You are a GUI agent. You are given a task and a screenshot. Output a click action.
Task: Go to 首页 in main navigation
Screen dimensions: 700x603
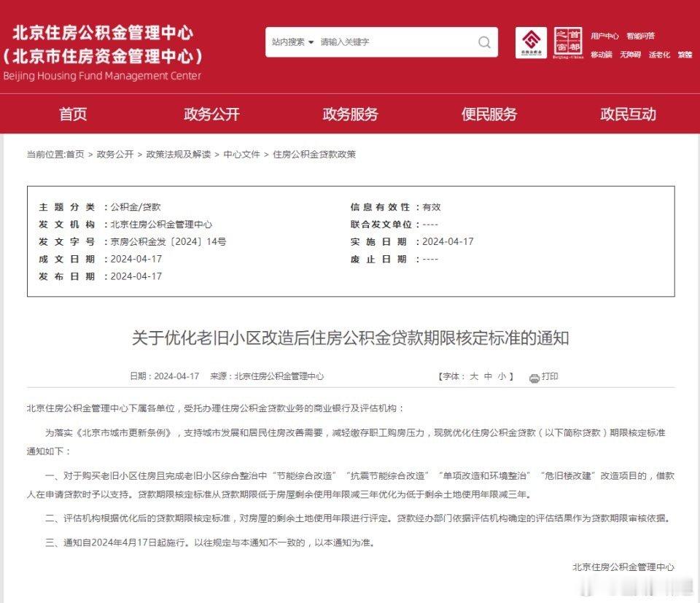pyautogui.click(x=73, y=114)
